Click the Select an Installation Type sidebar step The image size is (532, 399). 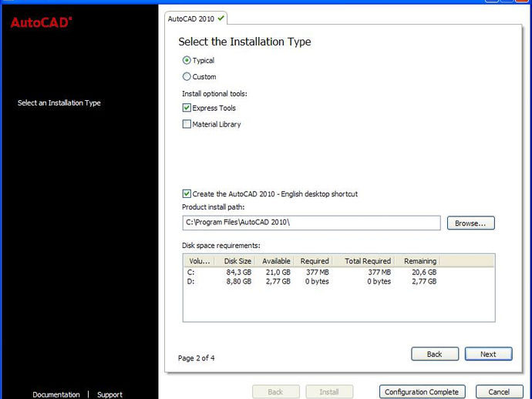pyautogui.click(x=59, y=102)
